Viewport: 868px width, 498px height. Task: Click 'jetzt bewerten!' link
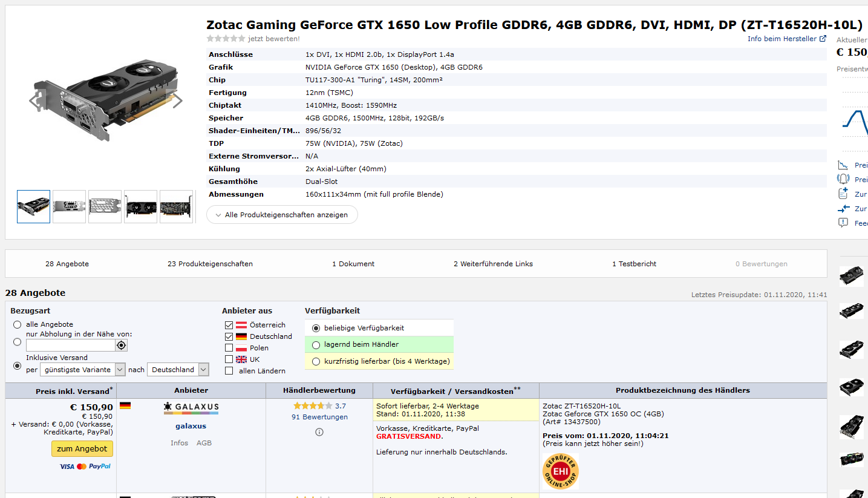click(273, 39)
